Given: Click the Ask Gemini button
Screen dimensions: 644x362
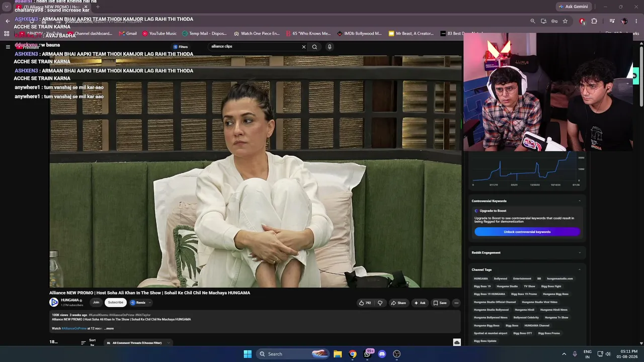Looking at the screenshot, I should pyautogui.click(x=573, y=7).
